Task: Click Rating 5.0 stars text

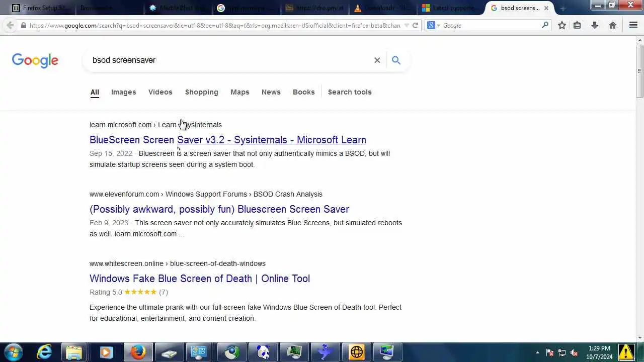Action: point(129,292)
